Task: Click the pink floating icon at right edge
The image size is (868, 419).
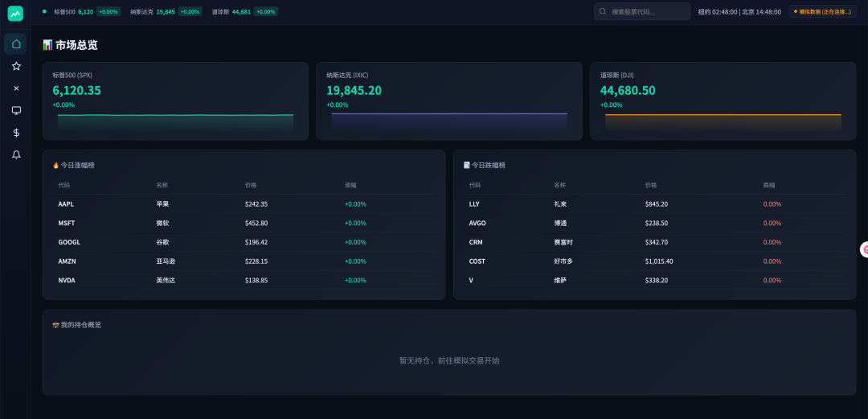Action: [x=865, y=250]
